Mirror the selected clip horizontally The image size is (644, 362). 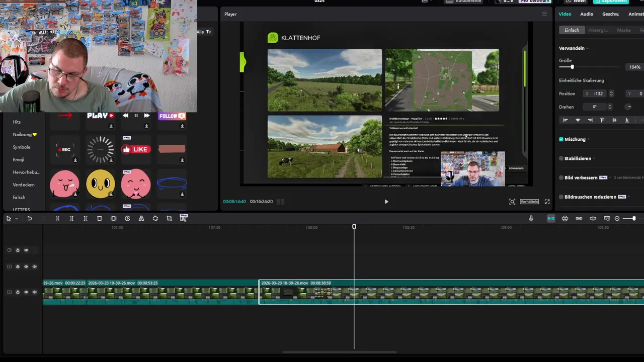coord(141,218)
